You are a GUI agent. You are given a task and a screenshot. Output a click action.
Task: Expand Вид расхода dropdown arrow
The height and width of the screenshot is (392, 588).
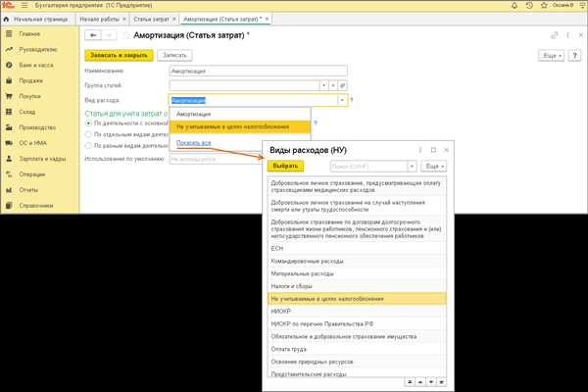point(342,100)
